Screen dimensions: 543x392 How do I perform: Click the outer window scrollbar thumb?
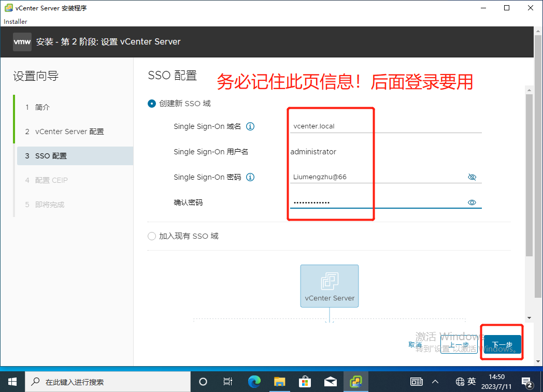[x=538, y=166]
